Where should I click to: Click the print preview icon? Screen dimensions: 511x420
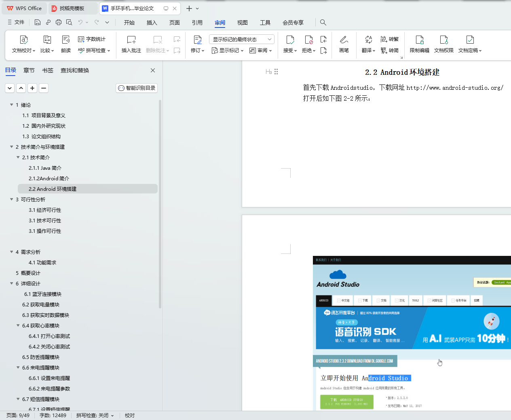(x=69, y=22)
